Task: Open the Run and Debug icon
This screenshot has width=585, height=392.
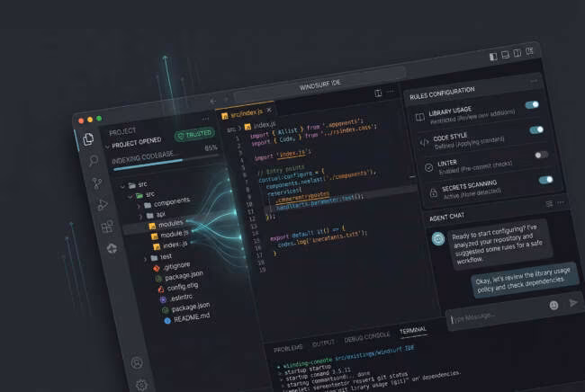Action: [103, 205]
